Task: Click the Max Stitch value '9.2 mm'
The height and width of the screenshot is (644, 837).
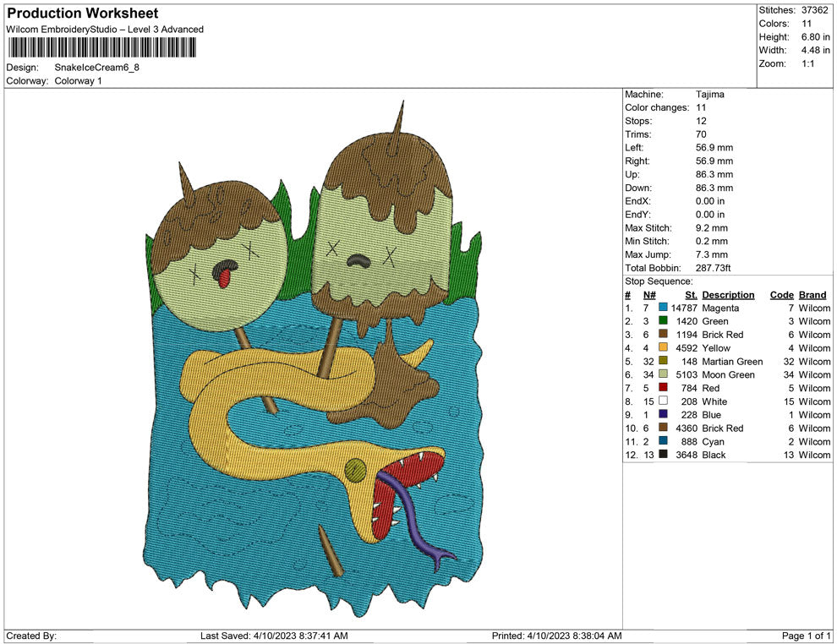Action: tap(712, 227)
